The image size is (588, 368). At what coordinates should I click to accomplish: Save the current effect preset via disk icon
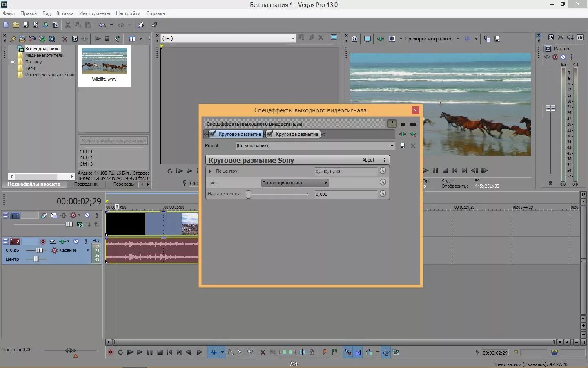[402, 146]
